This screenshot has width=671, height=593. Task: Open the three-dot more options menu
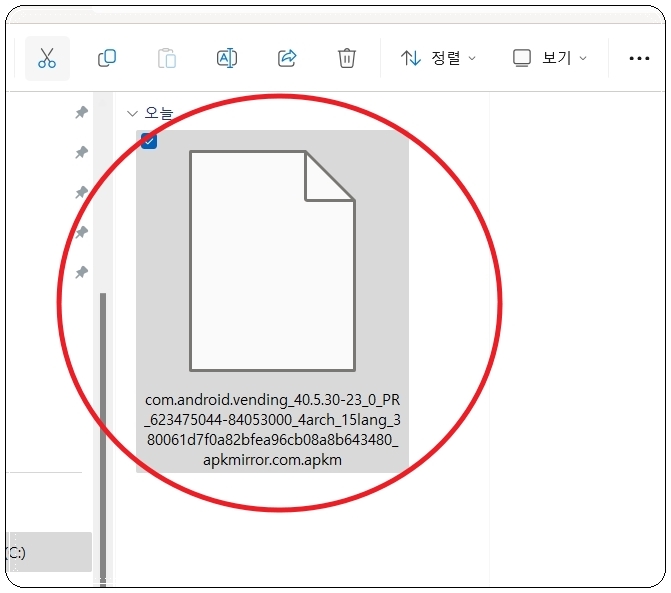click(x=639, y=58)
